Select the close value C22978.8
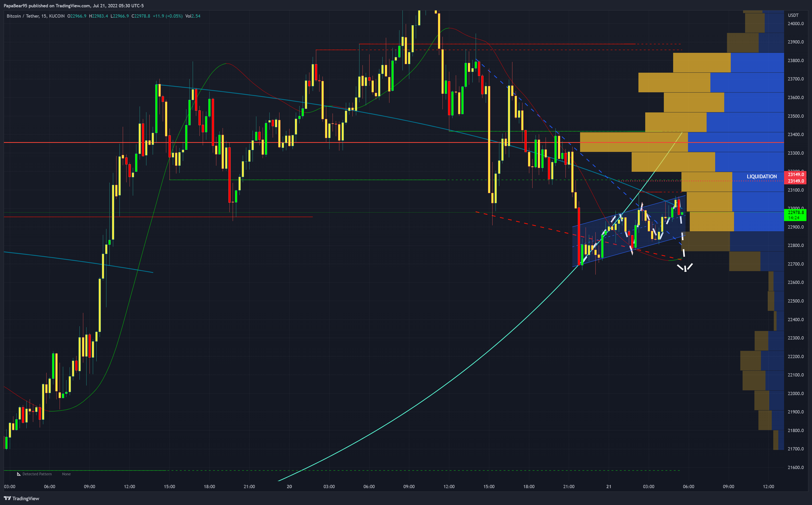The width and height of the screenshot is (812, 505). (x=141, y=16)
